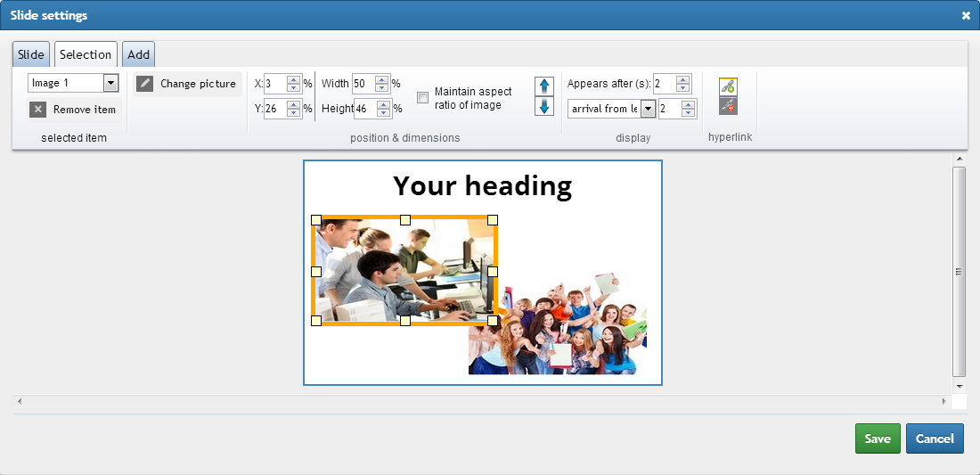Click the vertical scrollbar thumb
Viewport: 980px width, 475px height.
[959, 271]
